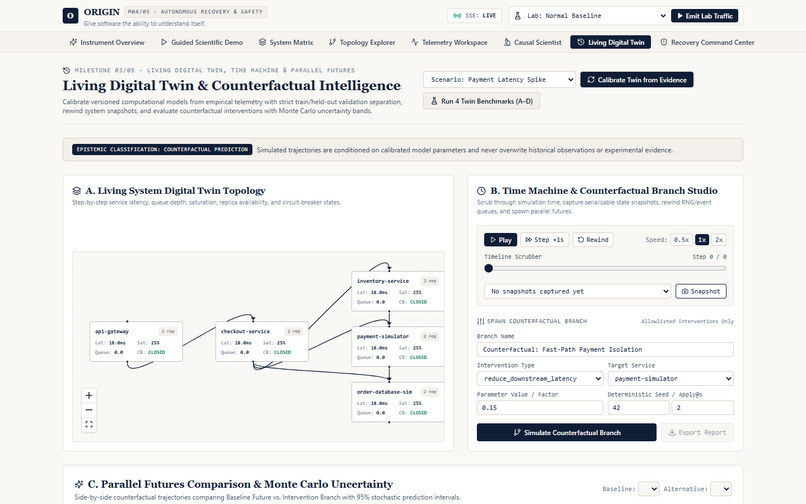This screenshot has height=504, width=806.
Task: Run 4 Twin Benchmarks (A–D)
Action: (481, 101)
